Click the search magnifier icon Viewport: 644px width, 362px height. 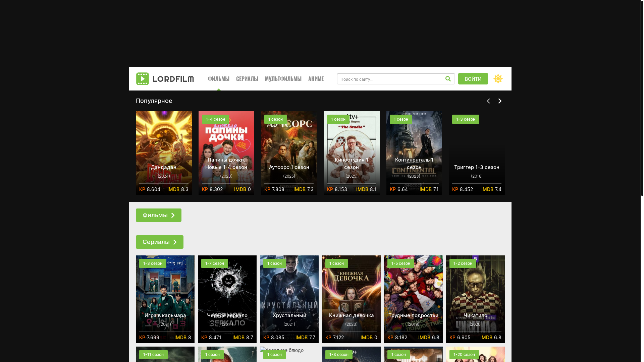tap(448, 79)
